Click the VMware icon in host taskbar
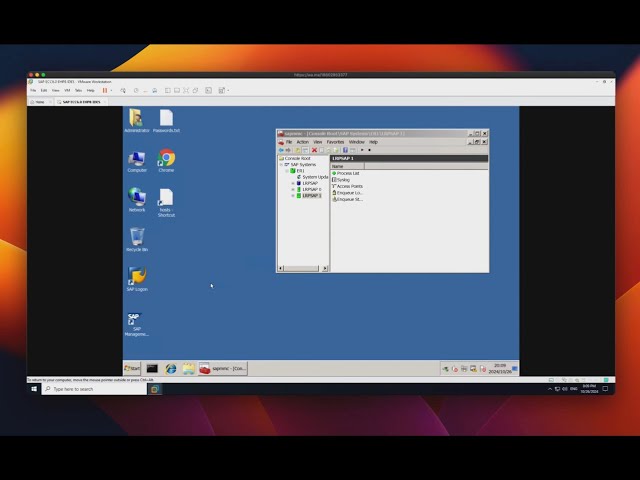The image size is (640, 480). (155, 389)
